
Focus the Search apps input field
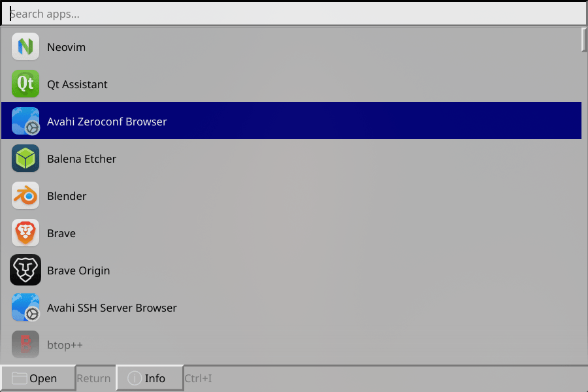coord(294,14)
